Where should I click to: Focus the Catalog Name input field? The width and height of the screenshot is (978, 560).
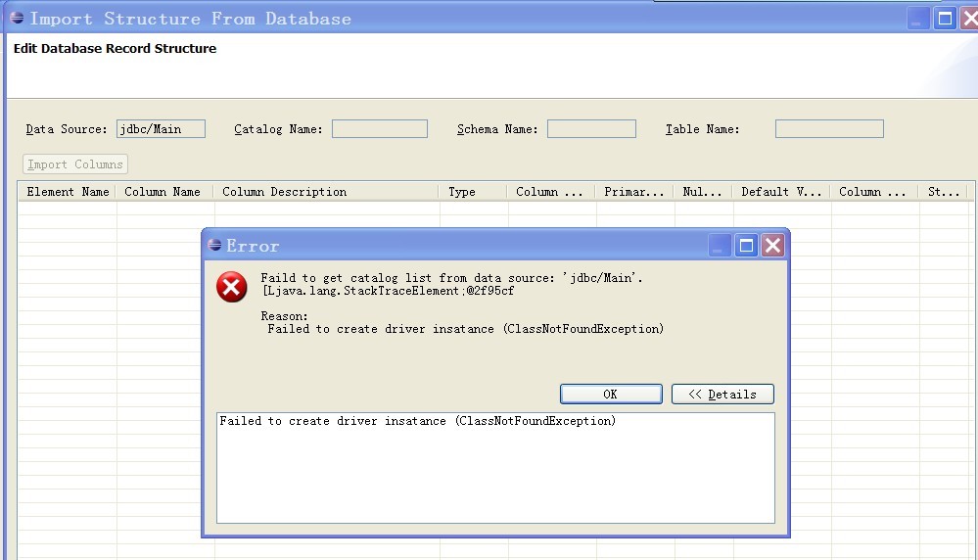coord(379,129)
